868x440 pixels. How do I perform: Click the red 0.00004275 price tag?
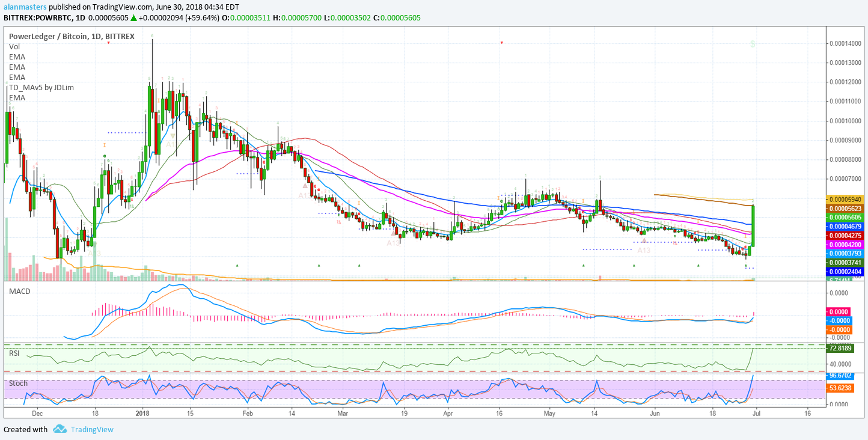(846, 236)
